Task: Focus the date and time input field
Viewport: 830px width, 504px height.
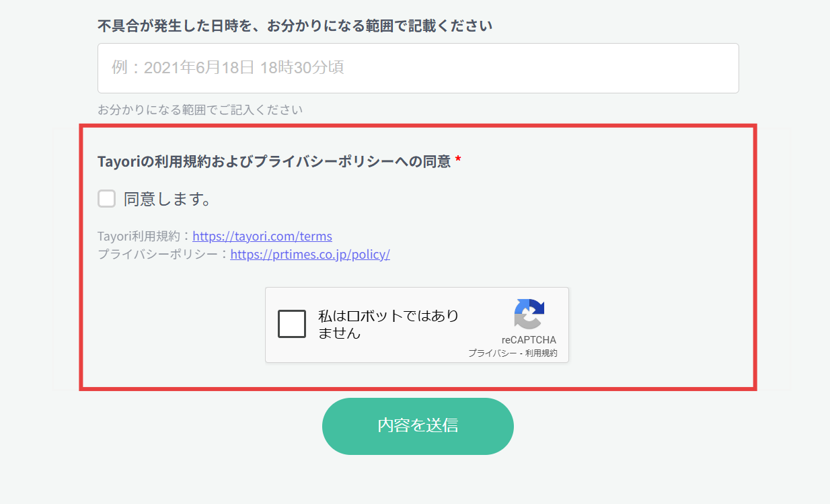Action: [x=418, y=69]
